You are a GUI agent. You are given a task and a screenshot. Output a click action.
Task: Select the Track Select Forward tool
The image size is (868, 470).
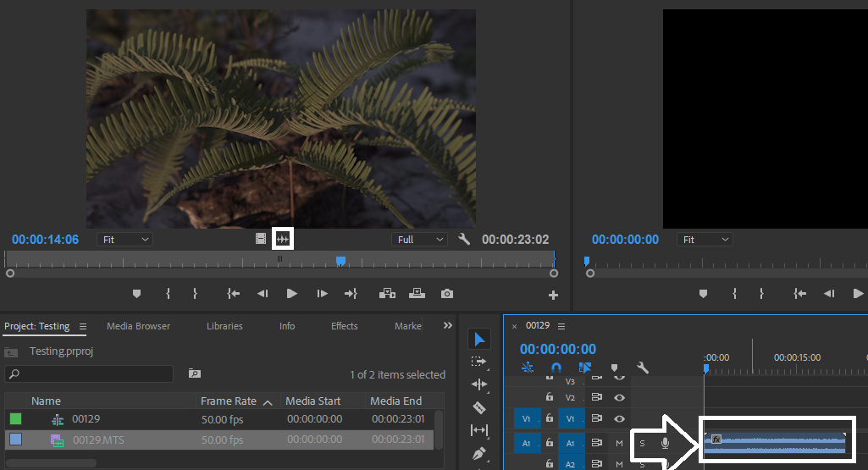[x=478, y=362]
